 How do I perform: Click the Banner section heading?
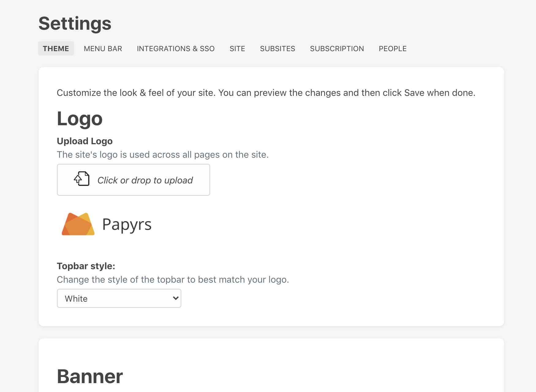[90, 376]
